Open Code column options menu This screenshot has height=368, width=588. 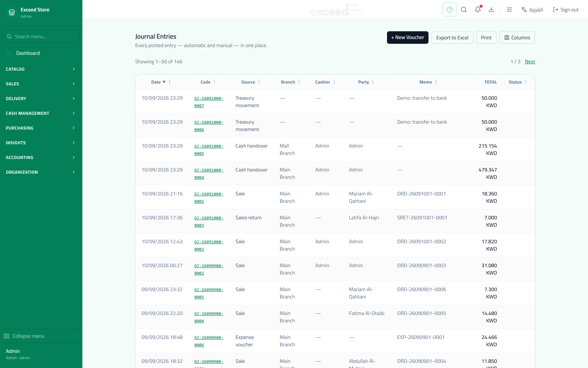(x=214, y=82)
